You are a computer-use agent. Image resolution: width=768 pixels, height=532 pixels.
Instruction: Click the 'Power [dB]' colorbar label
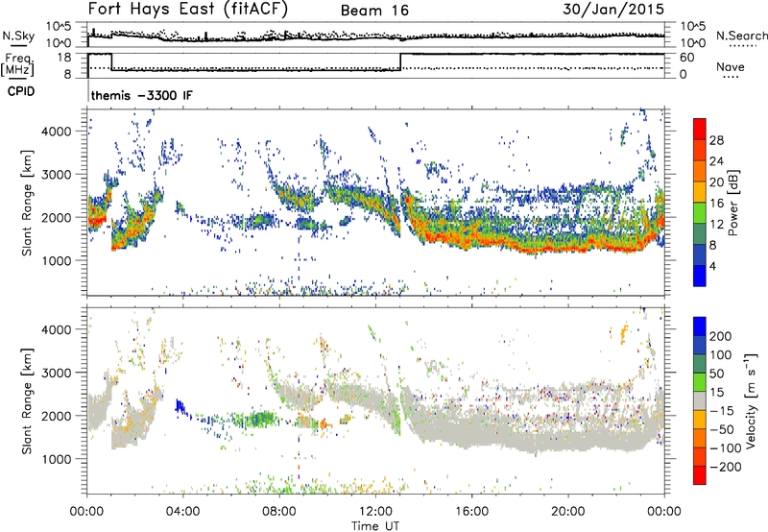732,203
